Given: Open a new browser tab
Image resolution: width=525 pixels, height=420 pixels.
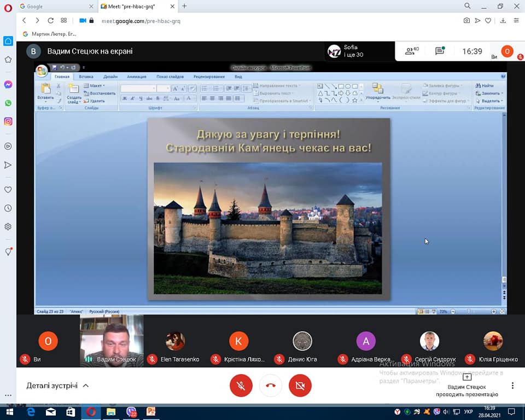Looking at the screenshot, I should pyautogui.click(x=184, y=6).
